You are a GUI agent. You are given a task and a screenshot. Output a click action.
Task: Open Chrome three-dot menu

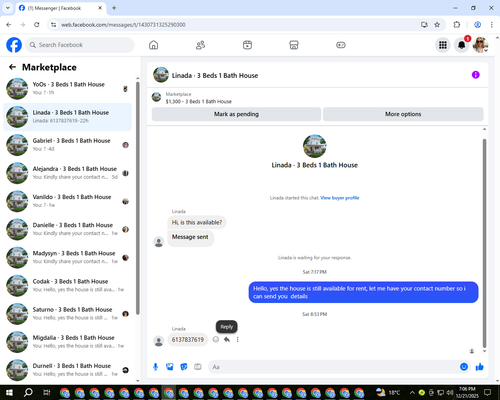point(492,25)
